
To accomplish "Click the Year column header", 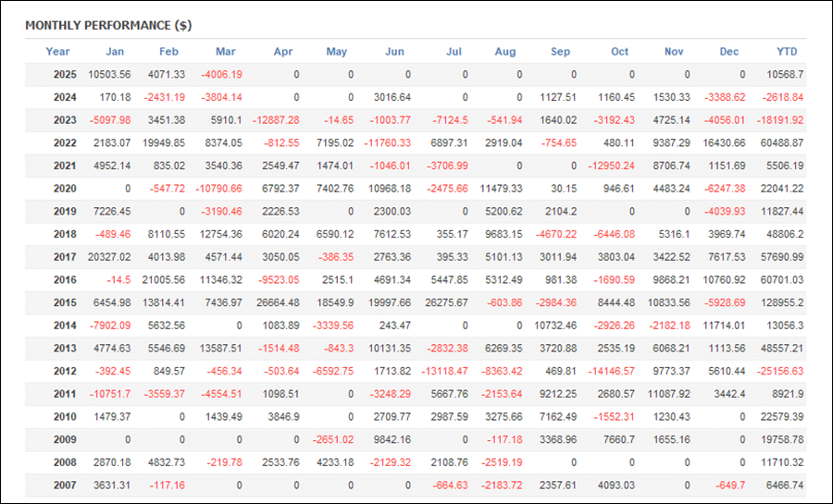I will [57, 52].
